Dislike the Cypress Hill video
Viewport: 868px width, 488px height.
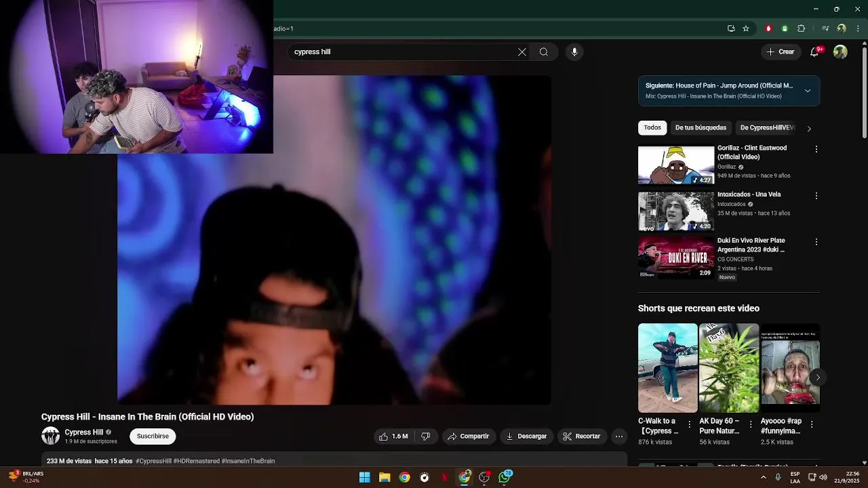pyautogui.click(x=426, y=436)
